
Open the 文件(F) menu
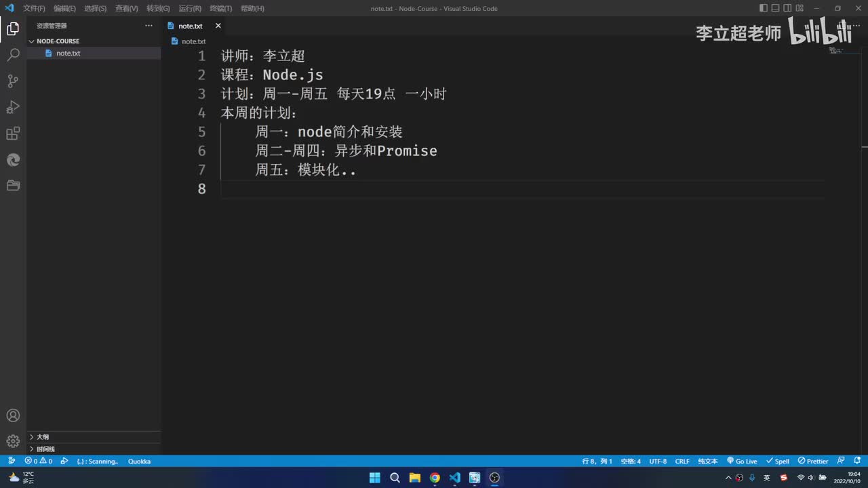click(x=34, y=8)
